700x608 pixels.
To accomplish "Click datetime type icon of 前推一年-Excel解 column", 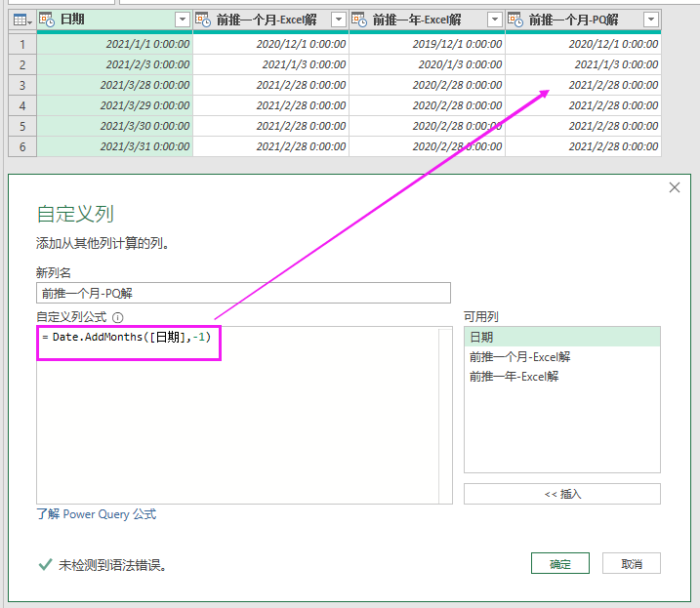I will (x=359, y=20).
